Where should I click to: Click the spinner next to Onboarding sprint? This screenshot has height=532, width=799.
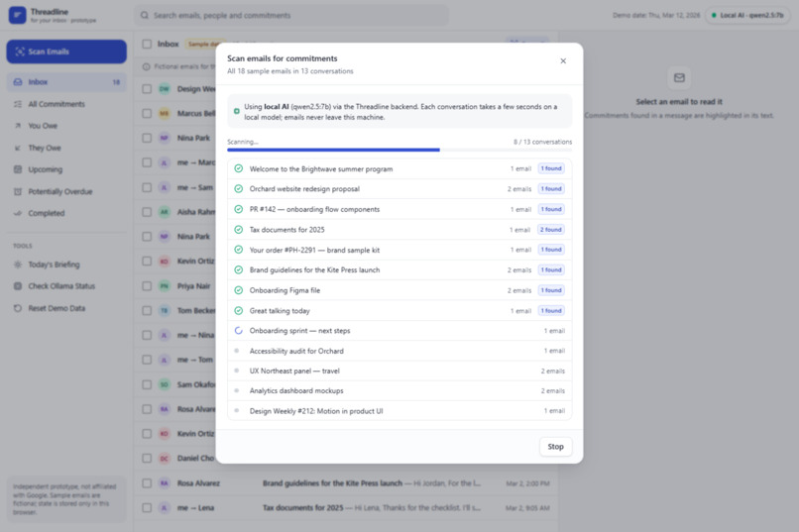click(239, 331)
